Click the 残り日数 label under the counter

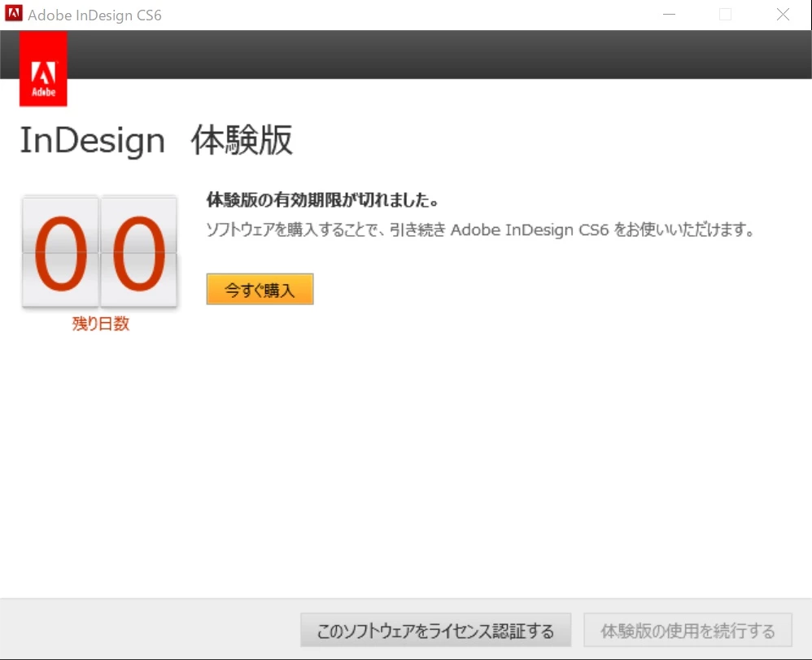100,324
